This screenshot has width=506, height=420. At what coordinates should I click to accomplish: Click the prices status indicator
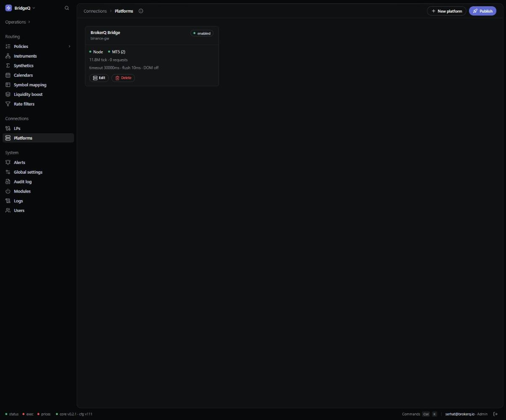click(44, 414)
